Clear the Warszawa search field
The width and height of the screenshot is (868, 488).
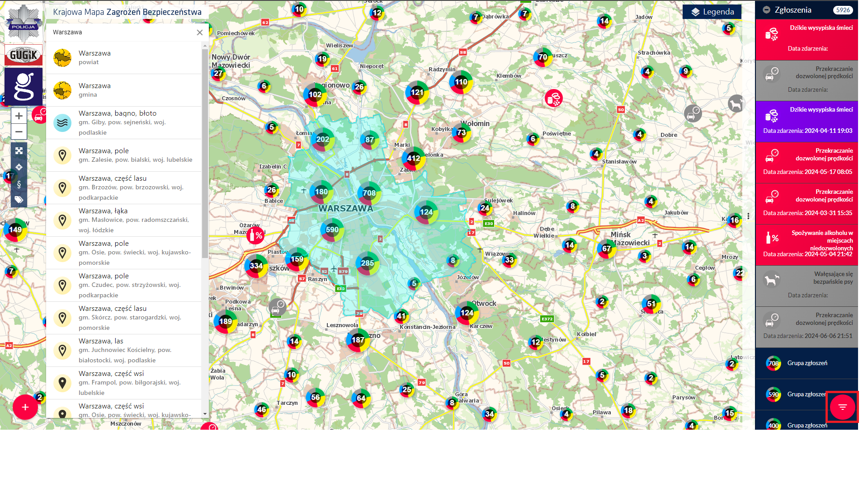tap(200, 33)
